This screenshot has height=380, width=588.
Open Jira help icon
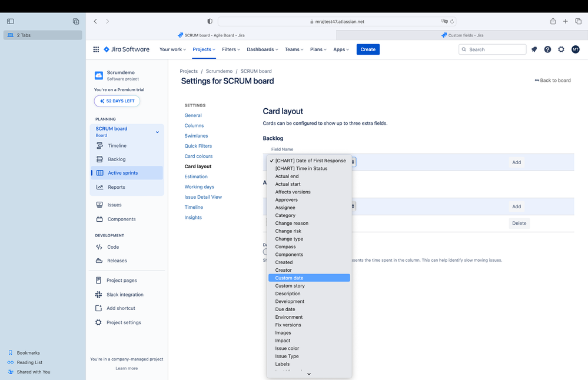coord(547,49)
